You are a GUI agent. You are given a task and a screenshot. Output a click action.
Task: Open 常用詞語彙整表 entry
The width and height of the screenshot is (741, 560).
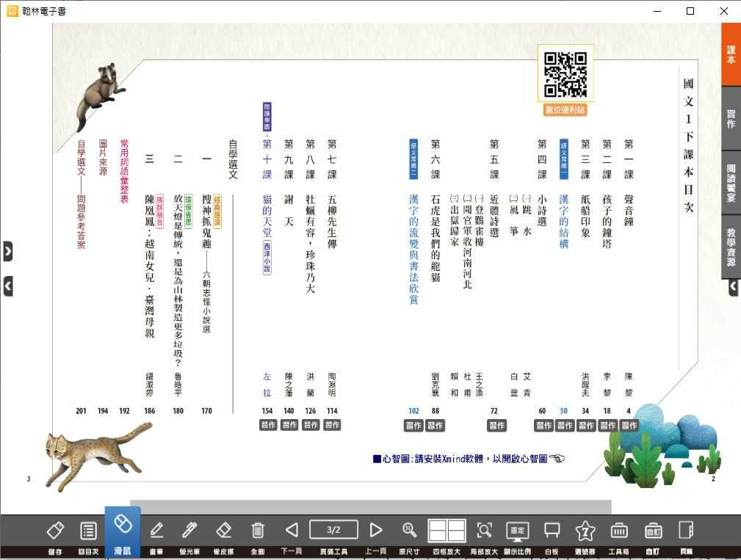[x=124, y=172]
